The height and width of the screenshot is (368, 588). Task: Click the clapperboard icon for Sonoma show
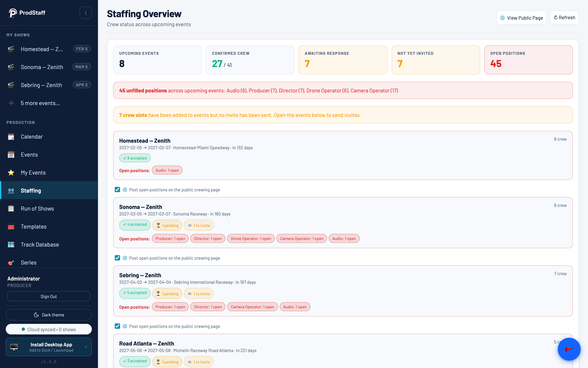[x=11, y=67]
